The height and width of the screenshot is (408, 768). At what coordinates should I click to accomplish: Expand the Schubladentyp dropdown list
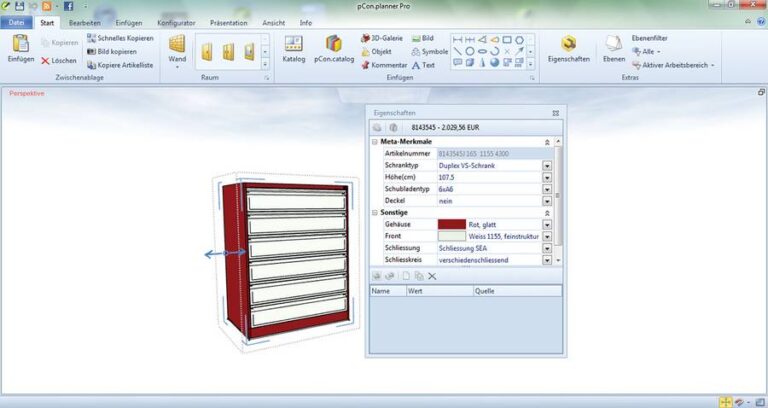[x=547, y=189]
